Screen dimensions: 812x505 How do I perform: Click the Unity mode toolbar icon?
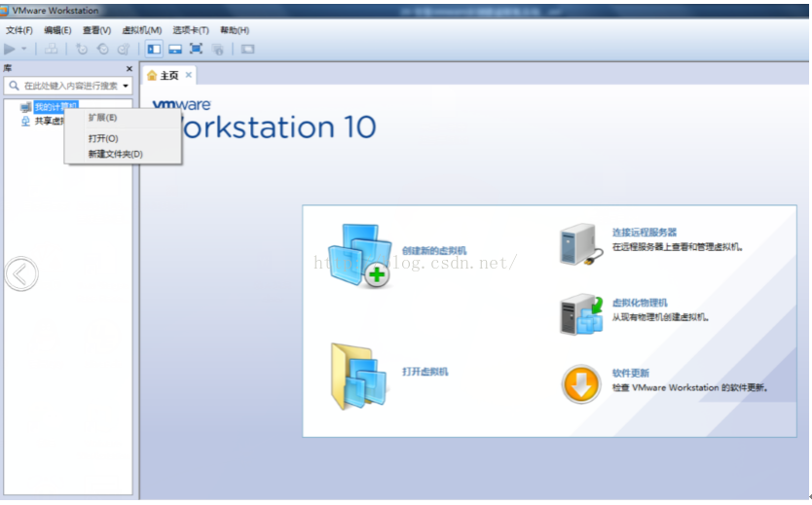217,50
